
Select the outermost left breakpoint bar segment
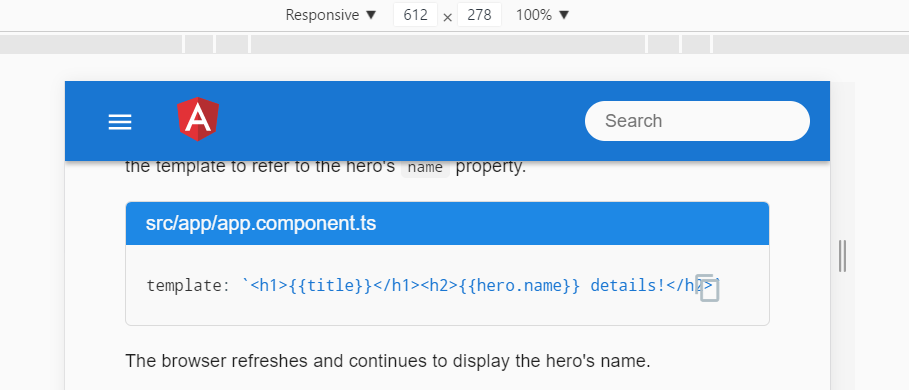91,44
